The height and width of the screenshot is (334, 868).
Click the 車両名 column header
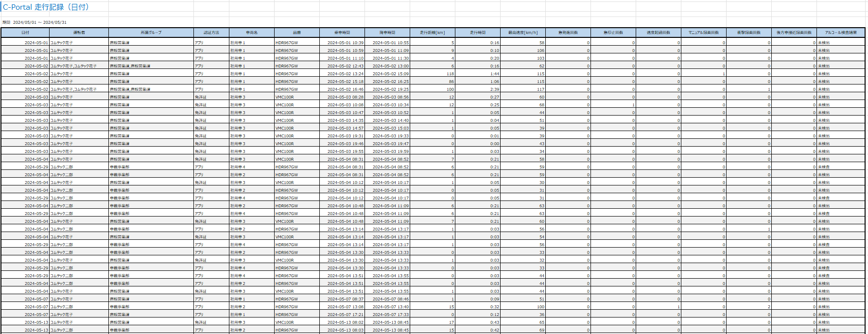click(x=252, y=33)
